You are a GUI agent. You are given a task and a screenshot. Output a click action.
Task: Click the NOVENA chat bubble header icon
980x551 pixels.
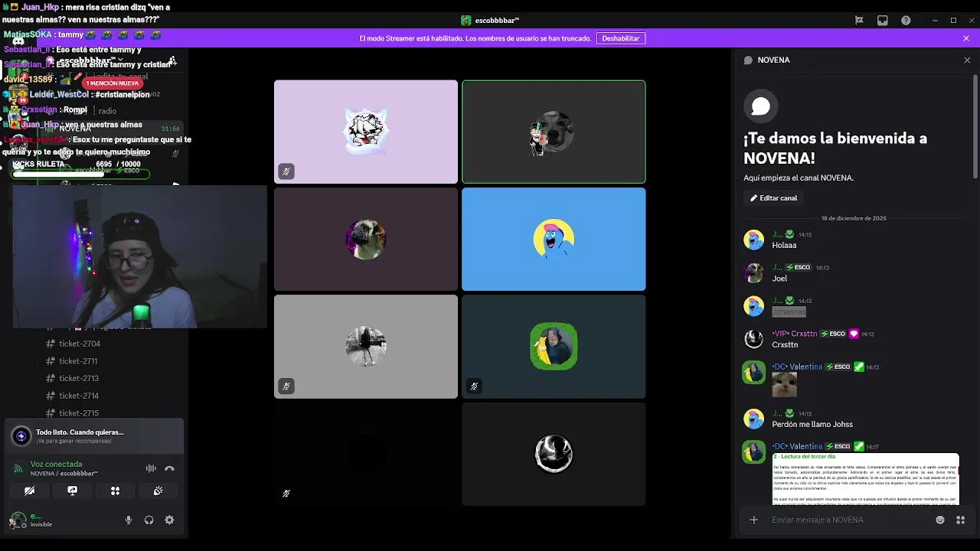pyautogui.click(x=748, y=60)
